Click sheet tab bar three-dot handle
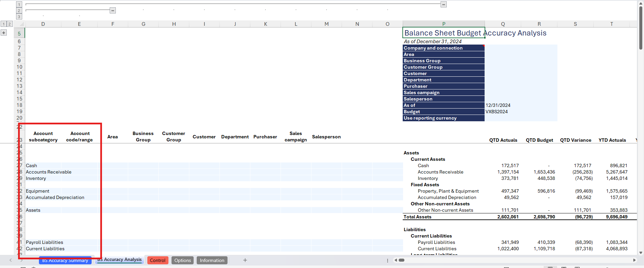The height and width of the screenshot is (268, 644). [x=387, y=260]
